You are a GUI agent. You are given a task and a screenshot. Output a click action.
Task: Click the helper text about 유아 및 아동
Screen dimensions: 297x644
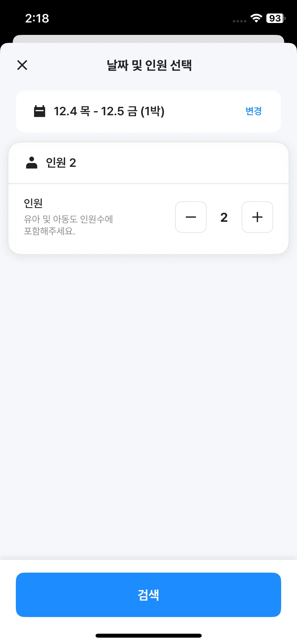coord(68,225)
